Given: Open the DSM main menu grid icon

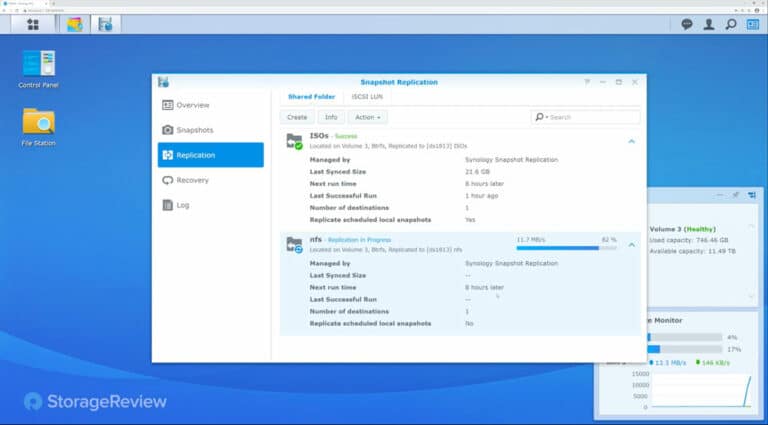Looking at the screenshot, I should [33, 24].
